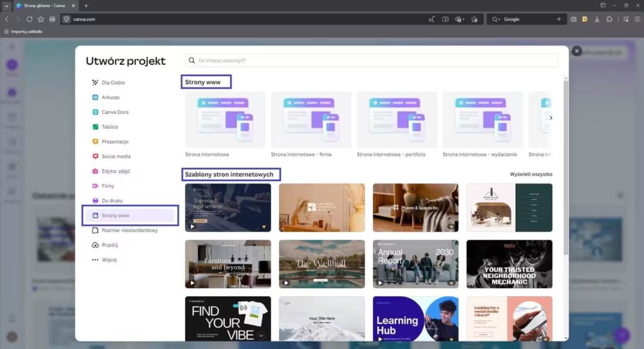Expand the tab list dropdown arrow

tap(6, 6)
